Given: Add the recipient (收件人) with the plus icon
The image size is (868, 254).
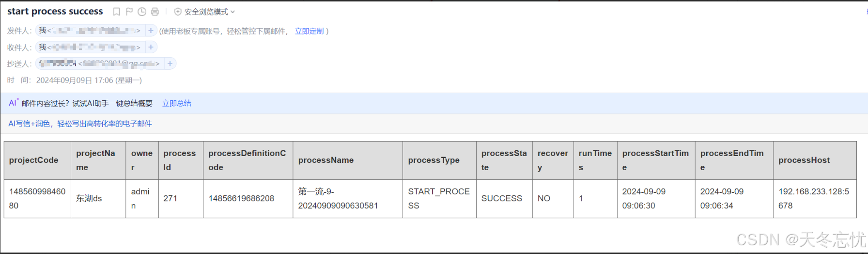Looking at the screenshot, I should (x=151, y=47).
